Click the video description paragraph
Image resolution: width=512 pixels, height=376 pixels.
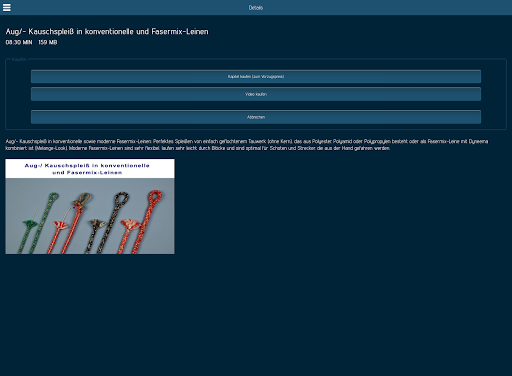[247, 145]
